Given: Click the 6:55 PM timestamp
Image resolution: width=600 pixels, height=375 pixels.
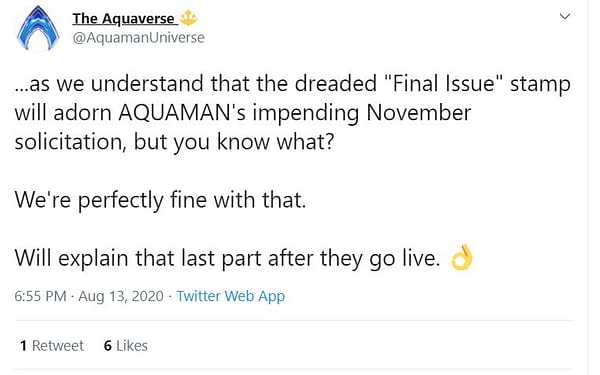Looking at the screenshot, I should coord(41,296).
